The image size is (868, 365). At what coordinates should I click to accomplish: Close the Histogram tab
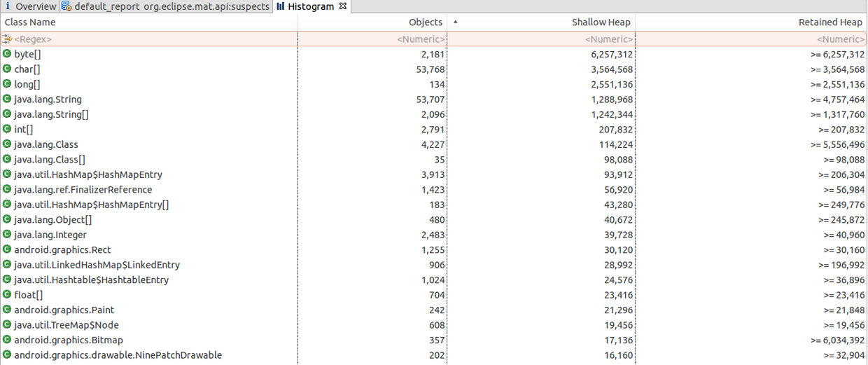pyautogui.click(x=342, y=6)
